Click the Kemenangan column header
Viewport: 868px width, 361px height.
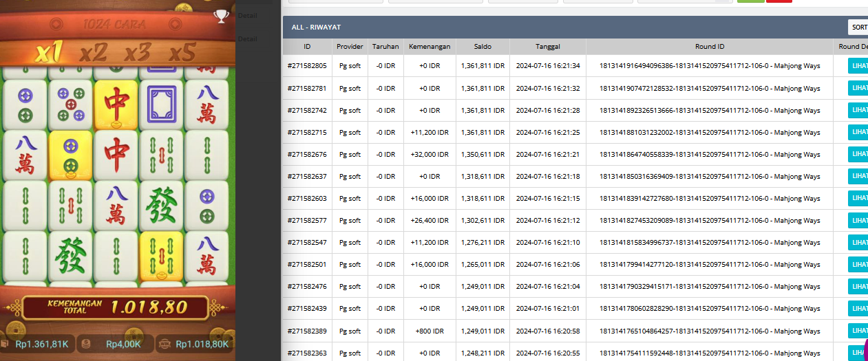click(430, 46)
